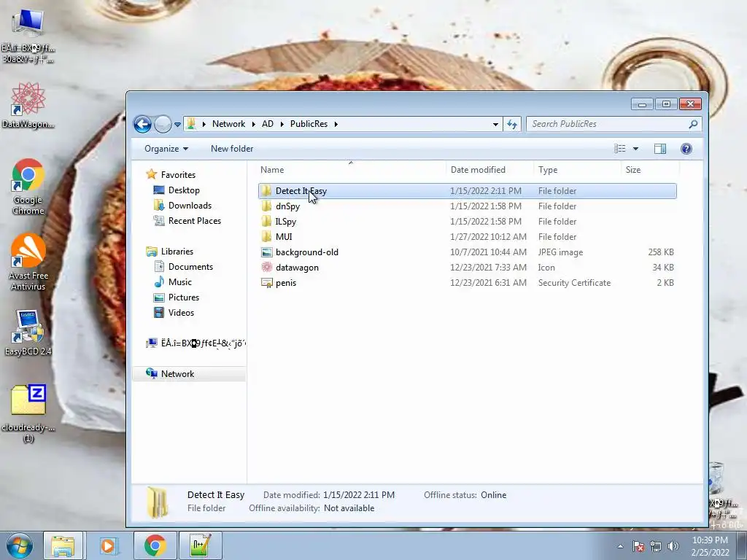Sort by Type column header
Viewport: 747px width, 560px height.
point(577,169)
